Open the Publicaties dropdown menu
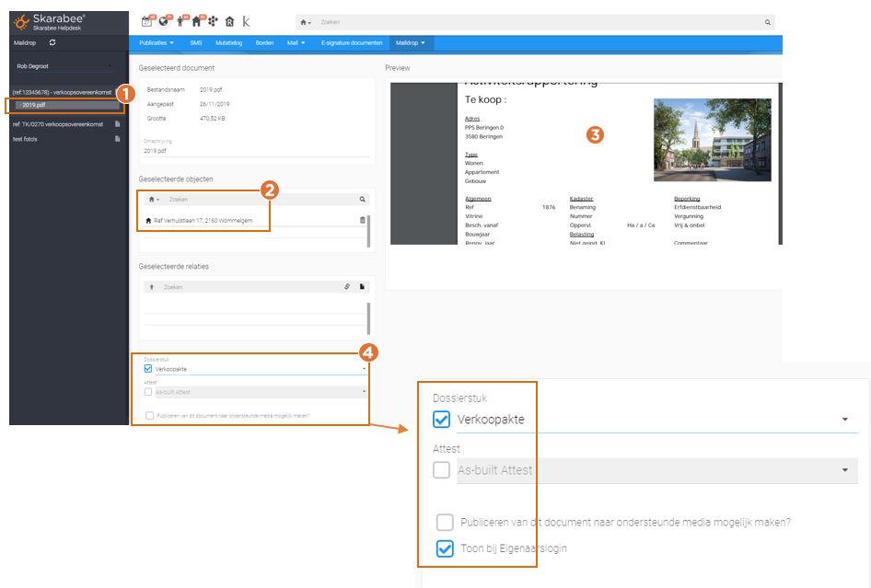 [x=157, y=42]
